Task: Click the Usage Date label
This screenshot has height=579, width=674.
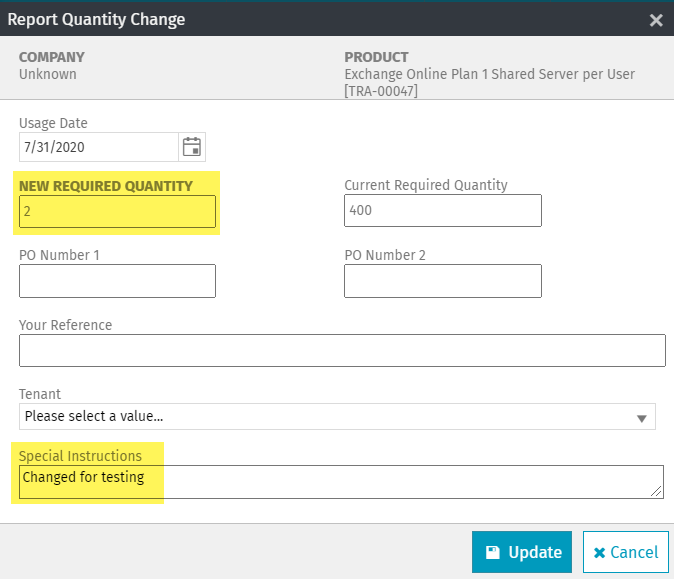Action: coord(53,124)
